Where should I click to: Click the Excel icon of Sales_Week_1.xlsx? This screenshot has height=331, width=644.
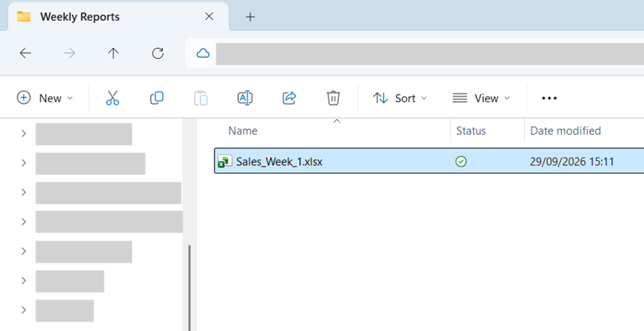(x=225, y=161)
